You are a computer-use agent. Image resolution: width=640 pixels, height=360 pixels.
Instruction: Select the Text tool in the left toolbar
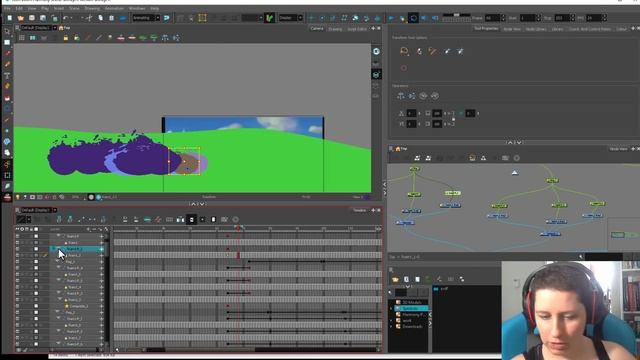(7, 76)
